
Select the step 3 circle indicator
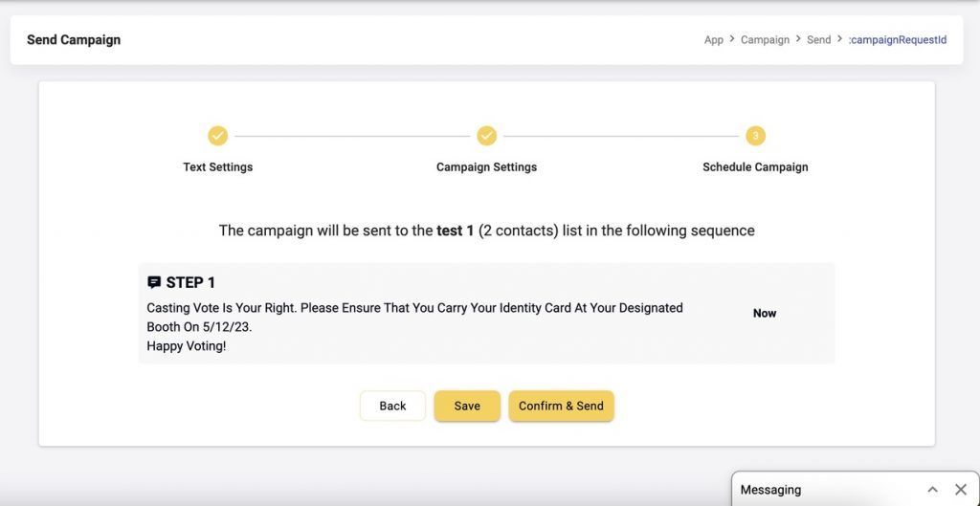coord(755,136)
